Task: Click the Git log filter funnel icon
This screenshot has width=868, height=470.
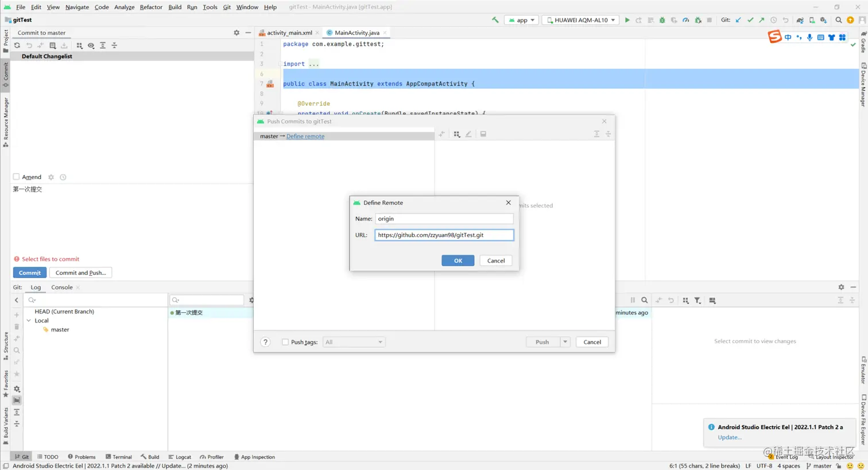Action: click(697, 300)
